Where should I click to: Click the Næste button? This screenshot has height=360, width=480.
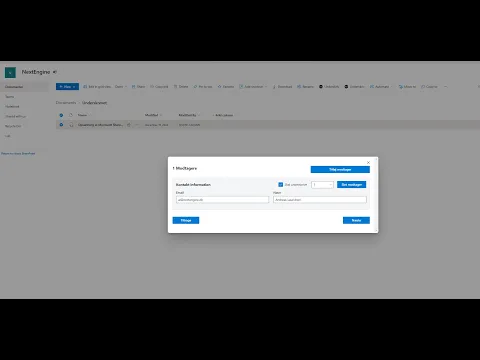(x=356, y=220)
